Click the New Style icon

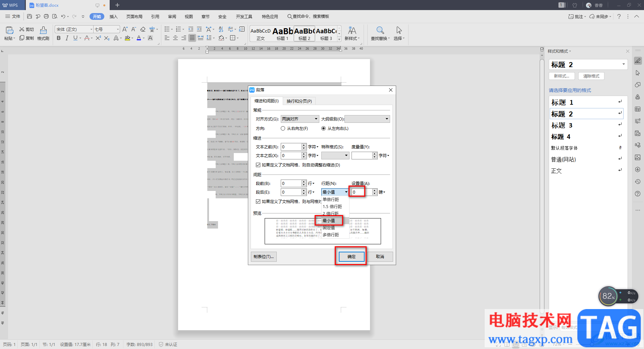pyautogui.click(x=352, y=31)
